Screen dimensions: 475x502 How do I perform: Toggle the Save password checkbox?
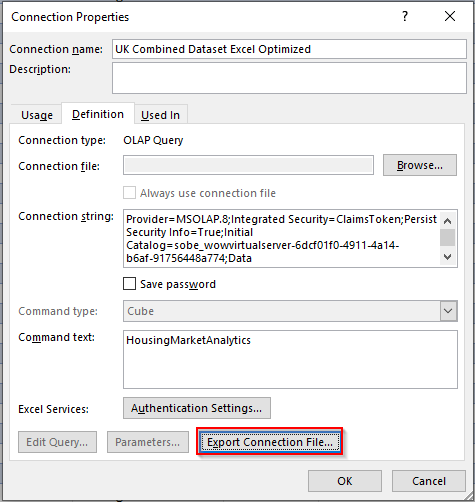129,284
